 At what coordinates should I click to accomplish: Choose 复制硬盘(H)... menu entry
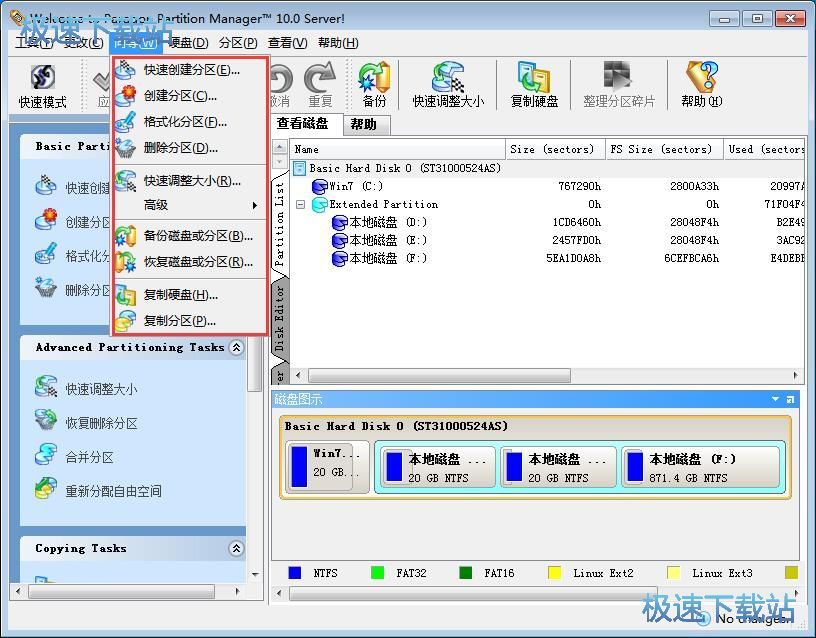click(190, 295)
